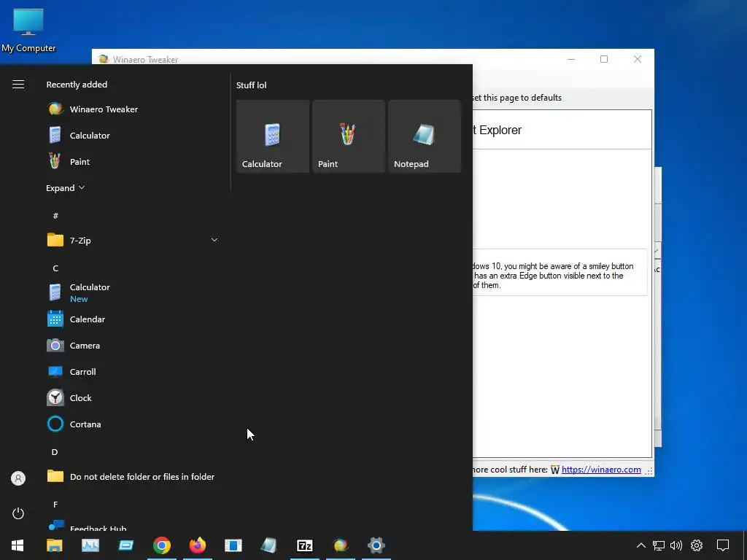Screen dimensions: 747x560
Task: Open the Carroll app entry
Action: (133, 371)
